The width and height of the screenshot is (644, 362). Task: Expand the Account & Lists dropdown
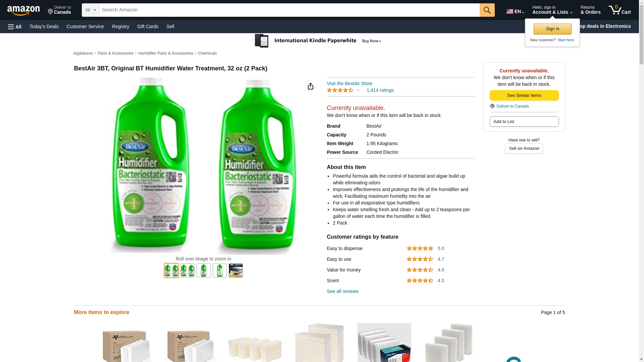click(552, 10)
